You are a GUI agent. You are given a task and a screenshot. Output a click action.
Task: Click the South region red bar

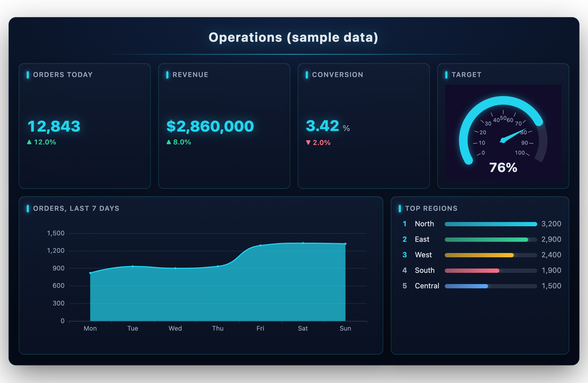[472, 271]
